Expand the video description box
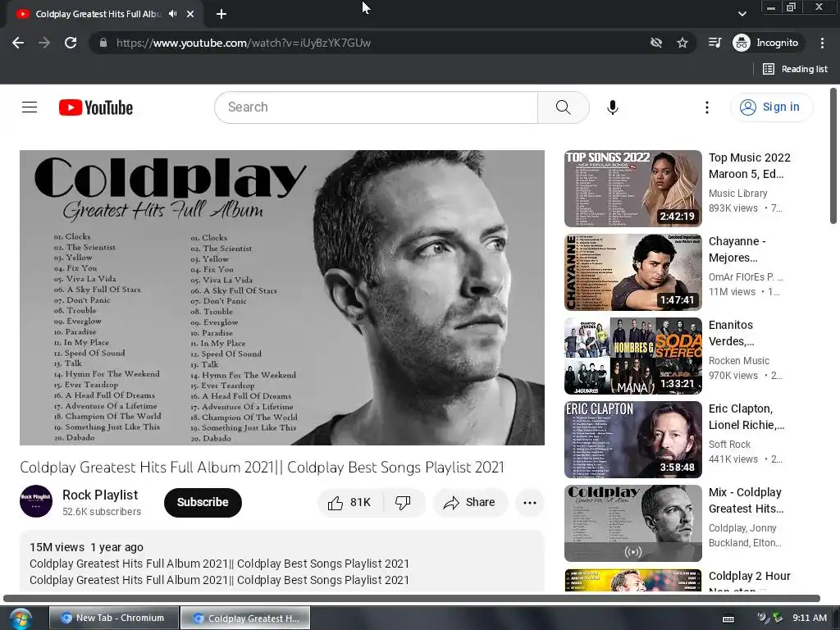The image size is (840, 630). pyautogui.click(x=282, y=563)
